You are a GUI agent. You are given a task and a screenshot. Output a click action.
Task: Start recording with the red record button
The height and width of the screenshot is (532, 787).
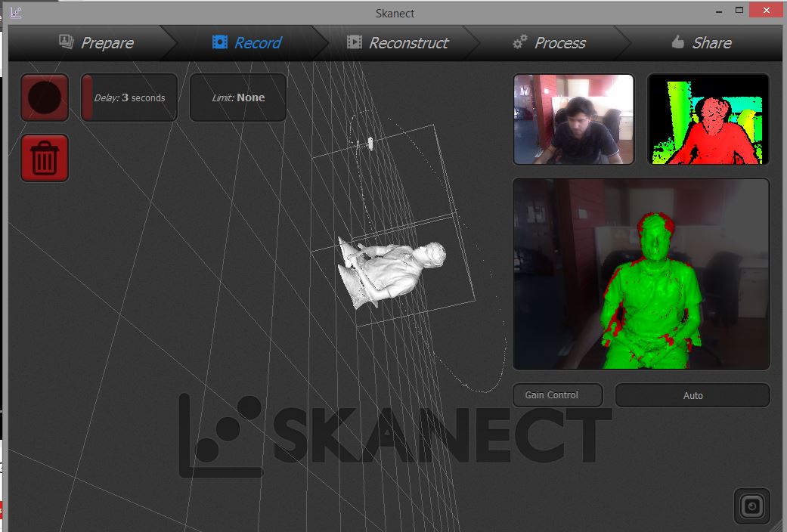(x=45, y=97)
